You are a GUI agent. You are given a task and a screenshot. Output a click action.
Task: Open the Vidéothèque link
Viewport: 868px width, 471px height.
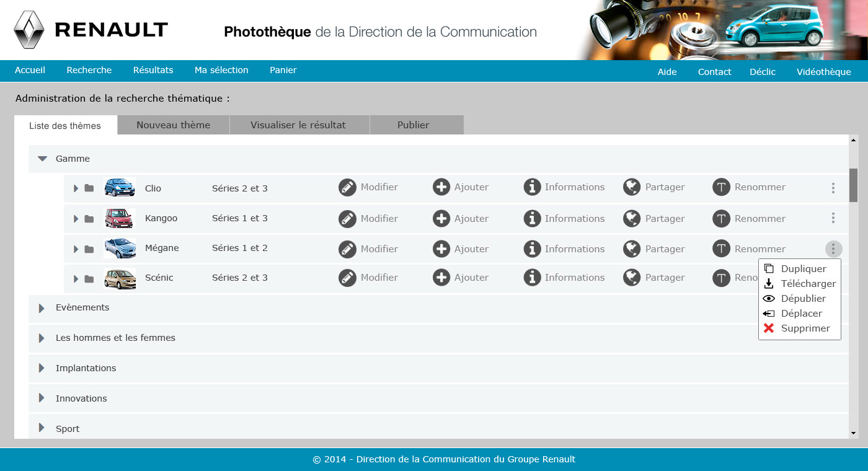[x=824, y=72]
